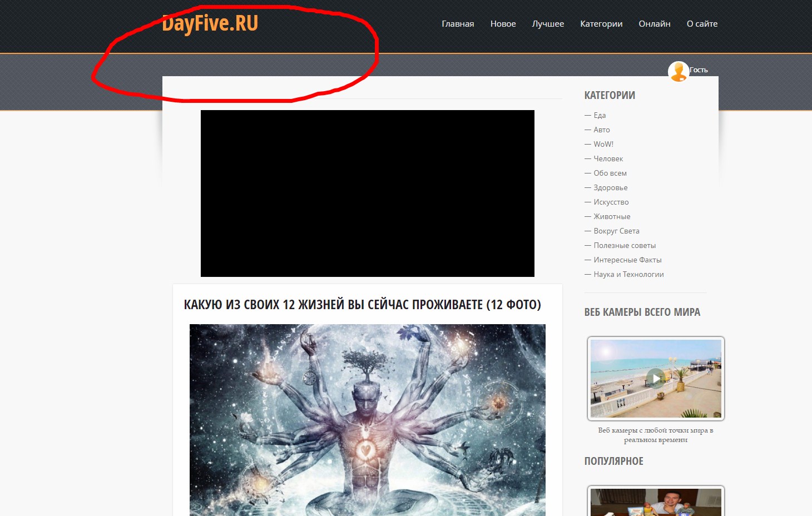
Task: Click the orange guest user avatar icon
Action: pyautogui.click(x=679, y=72)
